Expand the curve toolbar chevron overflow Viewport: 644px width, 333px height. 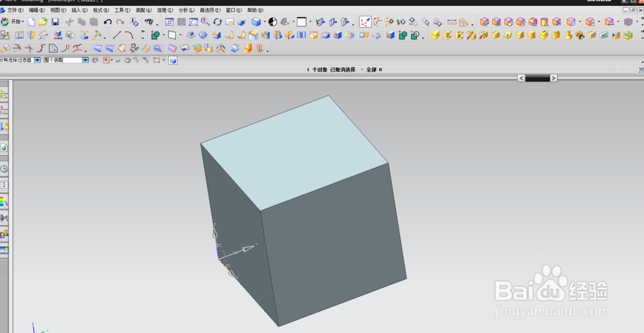[x=143, y=32]
